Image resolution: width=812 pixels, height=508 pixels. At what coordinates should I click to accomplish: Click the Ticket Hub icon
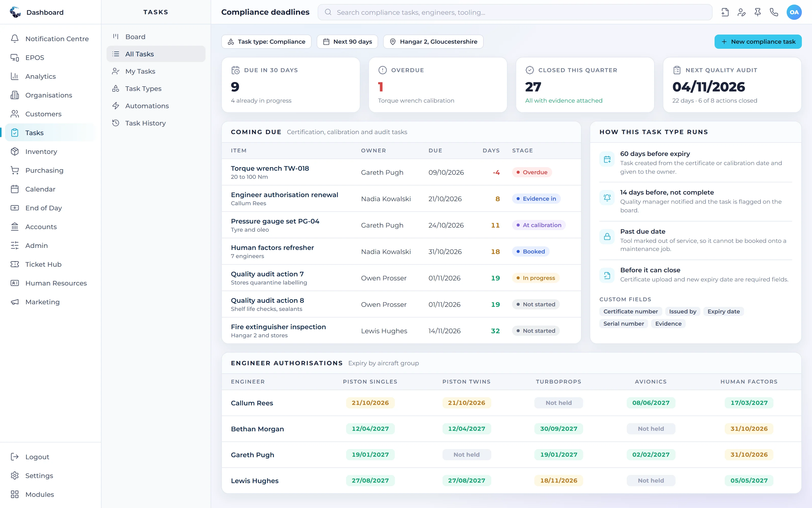[14, 264]
